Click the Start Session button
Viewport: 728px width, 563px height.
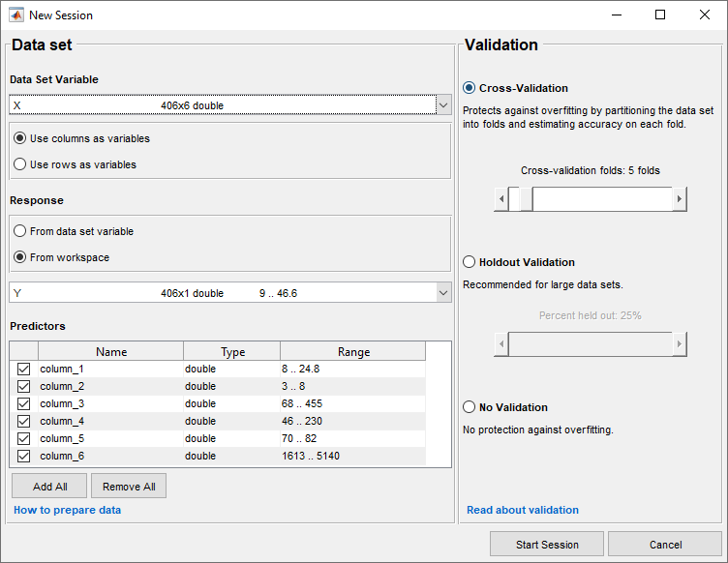pos(547,544)
